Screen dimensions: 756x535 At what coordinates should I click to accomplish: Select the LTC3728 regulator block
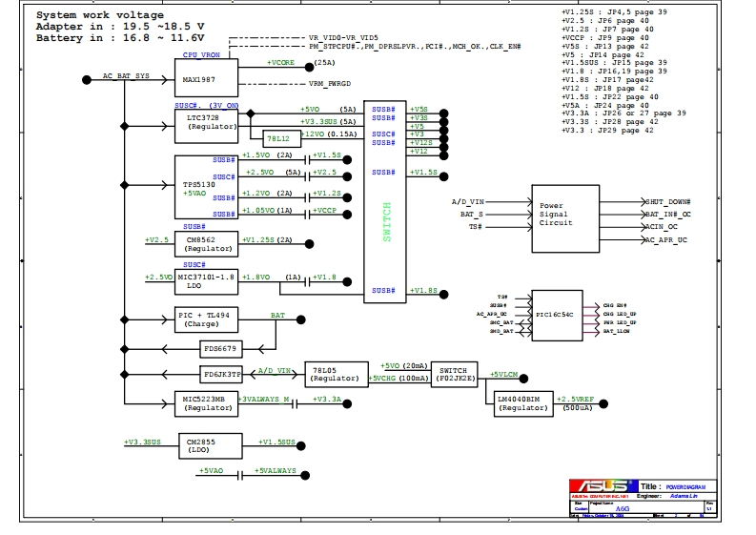click(204, 120)
